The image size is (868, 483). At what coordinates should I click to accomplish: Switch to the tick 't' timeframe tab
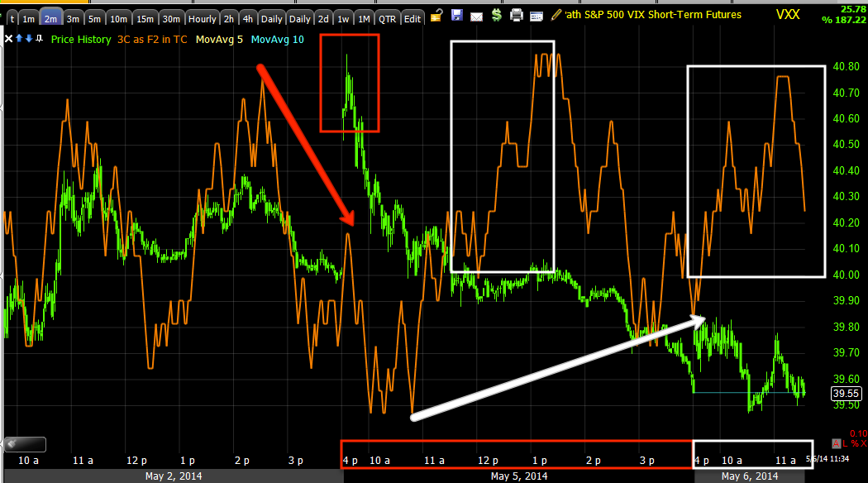[12, 19]
